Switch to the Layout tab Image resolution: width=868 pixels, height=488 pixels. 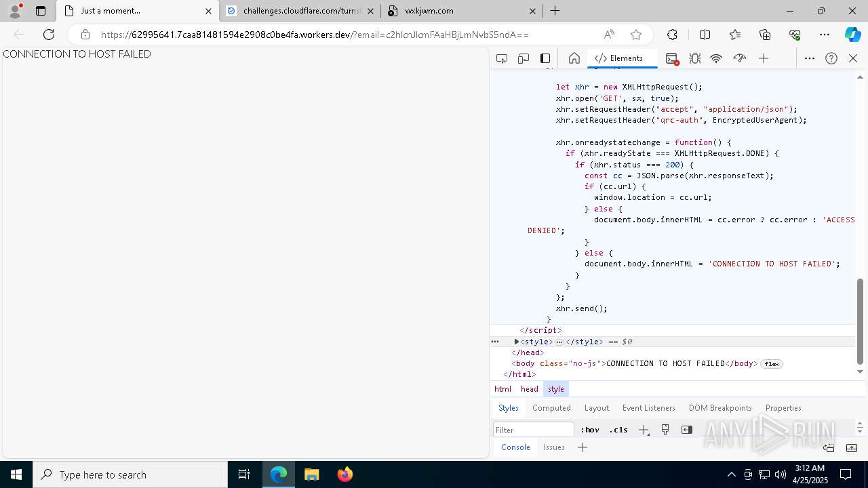point(597,408)
